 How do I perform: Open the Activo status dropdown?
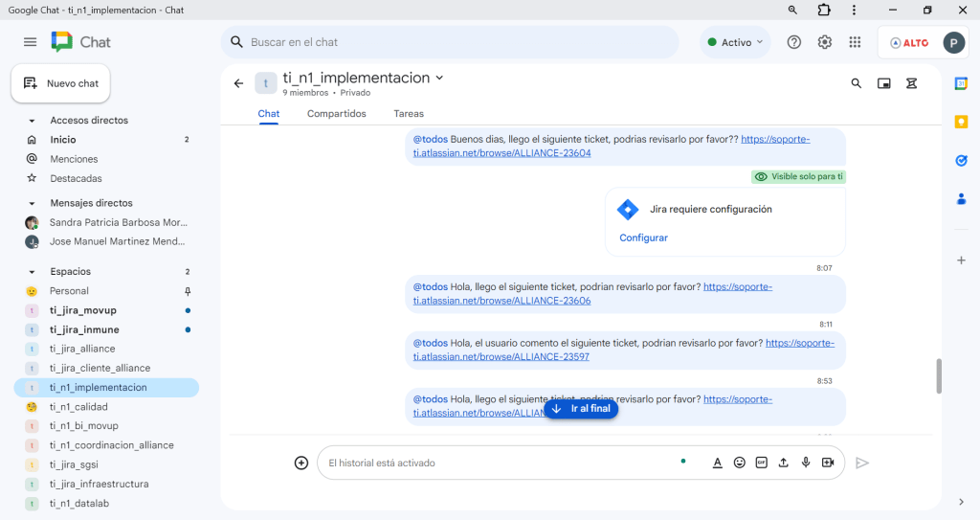pyautogui.click(x=735, y=42)
